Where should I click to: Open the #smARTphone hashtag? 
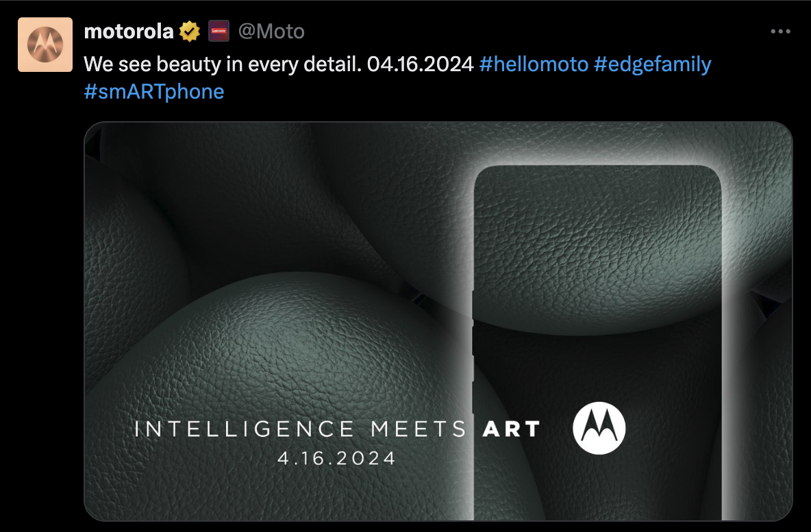(154, 92)
